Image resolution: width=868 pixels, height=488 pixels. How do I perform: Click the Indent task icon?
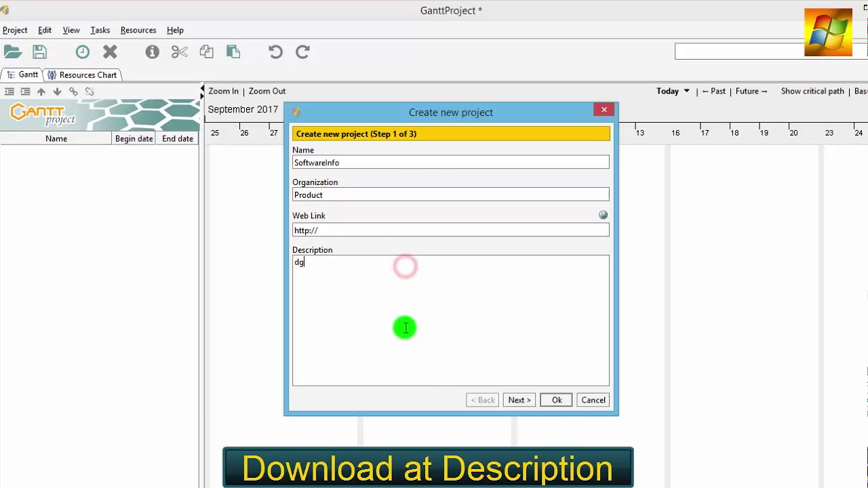25,91
